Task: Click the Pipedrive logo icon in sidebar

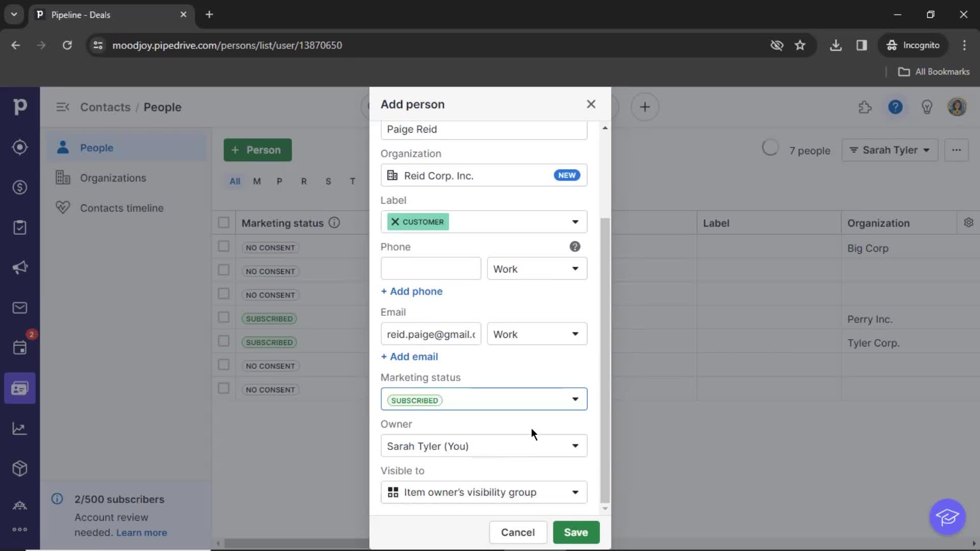Action: [x=19, y=107]
